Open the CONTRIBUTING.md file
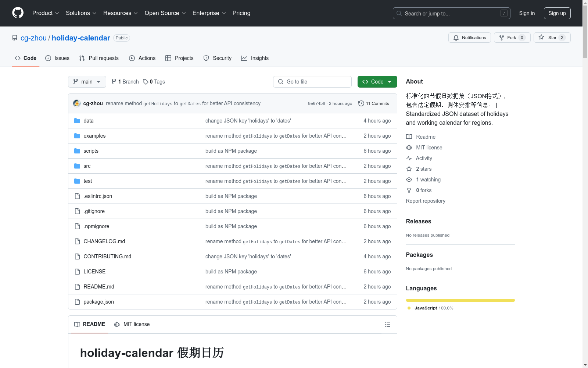The height and width of the screenshot is (368, 588). tap(107, 256)
